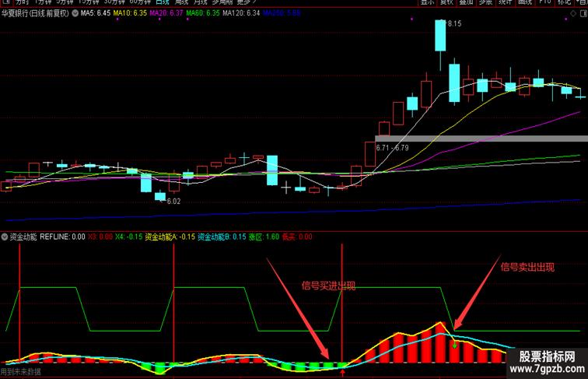Click the icon left of the 分时 tab

tap(5, 2)
